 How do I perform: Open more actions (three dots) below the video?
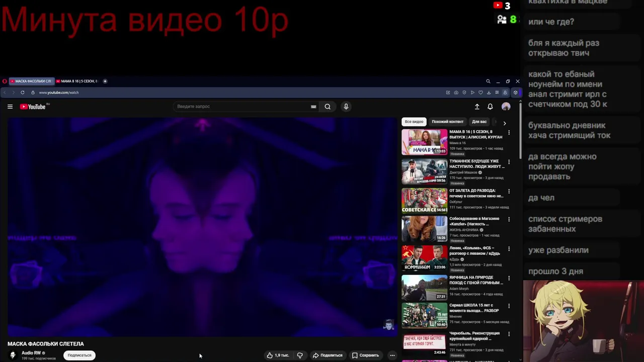392,355
